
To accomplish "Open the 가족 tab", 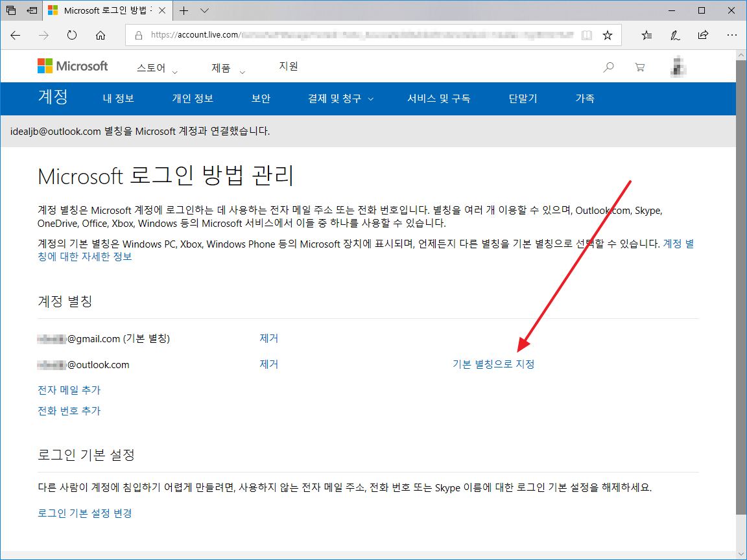I will coord(584,99).
